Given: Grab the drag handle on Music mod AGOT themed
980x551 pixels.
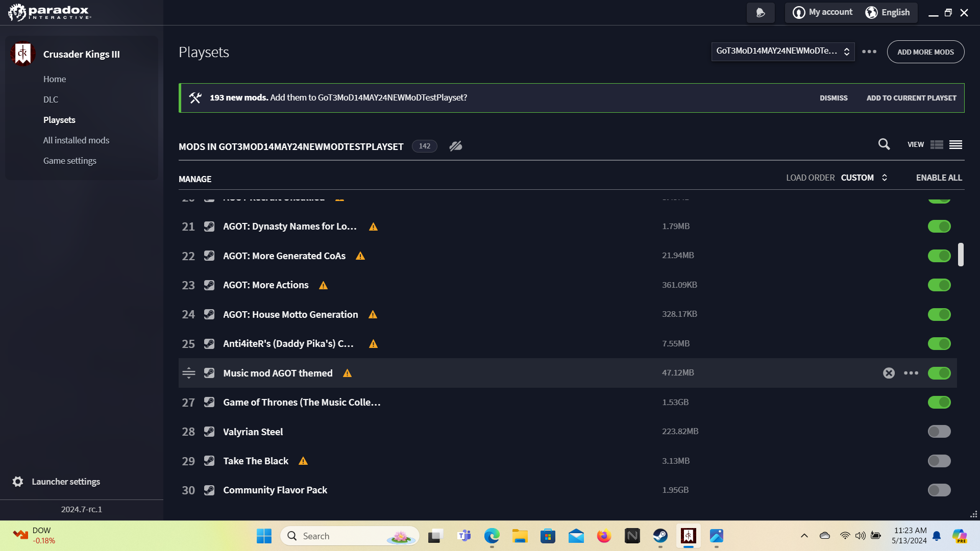Looking at the screenshot, I should click(x=189, y=373).
